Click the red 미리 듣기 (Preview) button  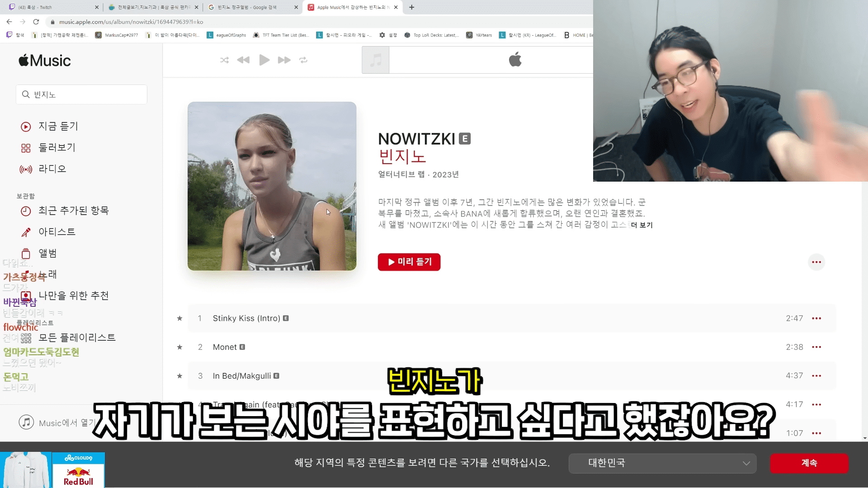pyautogui.click(x=409, y=262)
